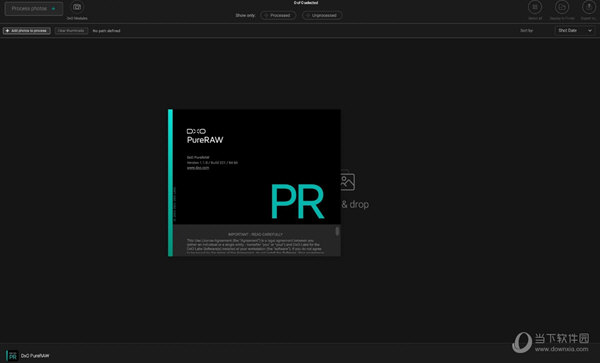Click the version build text in splash
Screen dimensions: 600x363
[212, 163]
